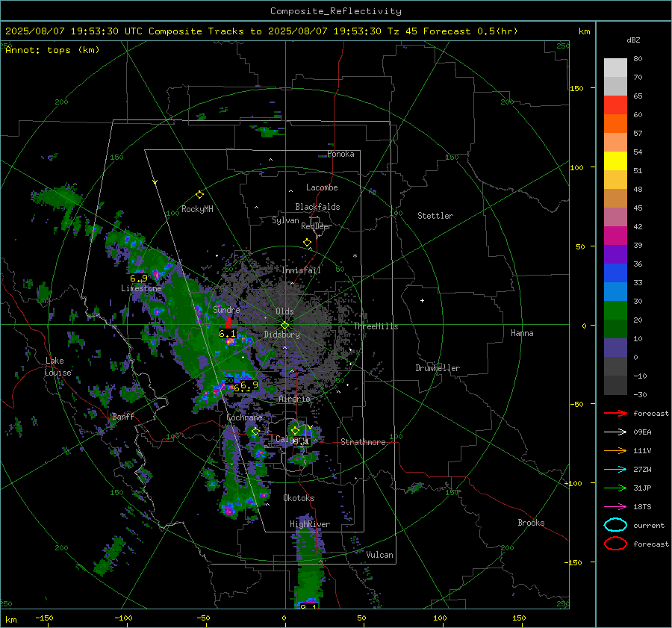Click the Innisfail city label

pyautogui.click(x=301, y=270)
